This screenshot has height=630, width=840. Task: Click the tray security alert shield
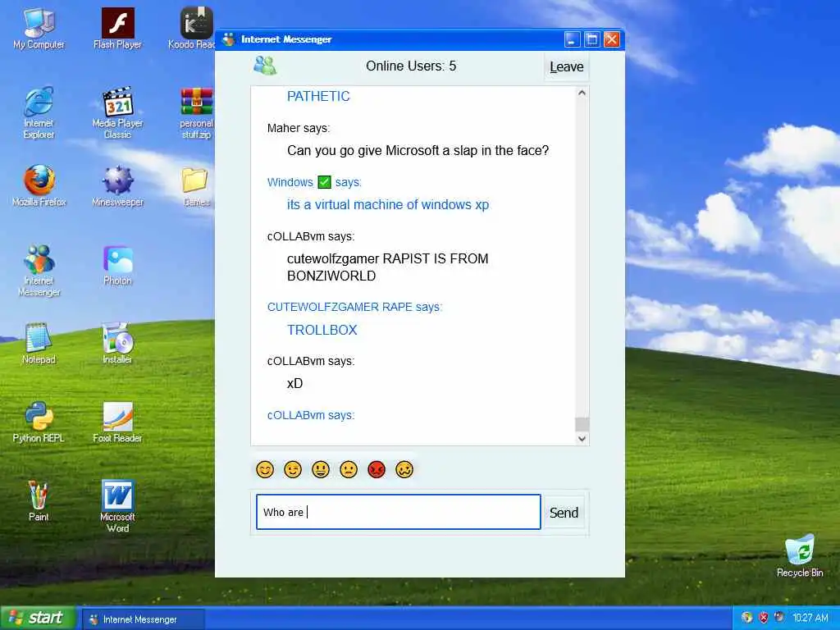click(764, 618)
